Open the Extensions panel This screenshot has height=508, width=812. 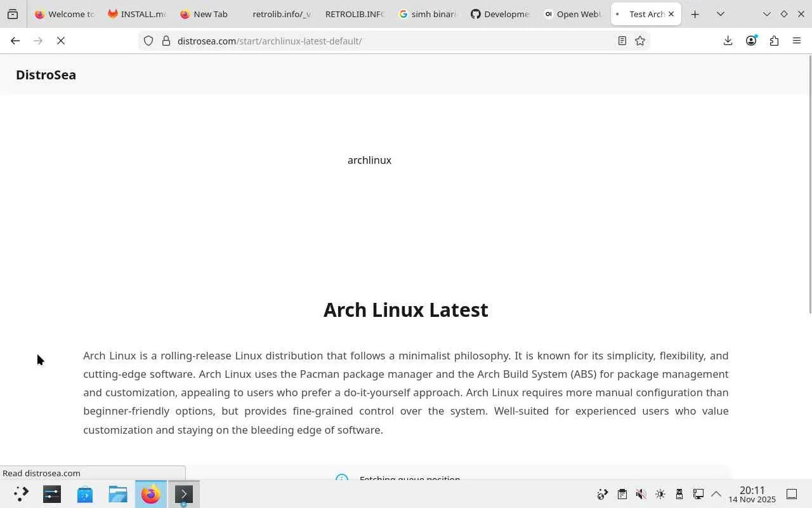coord(774,41)
